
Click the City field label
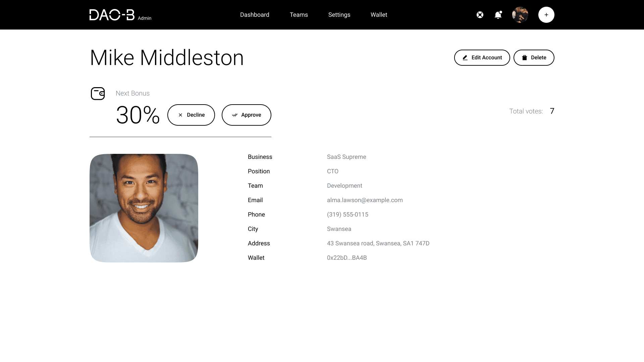tap(253, 229)
